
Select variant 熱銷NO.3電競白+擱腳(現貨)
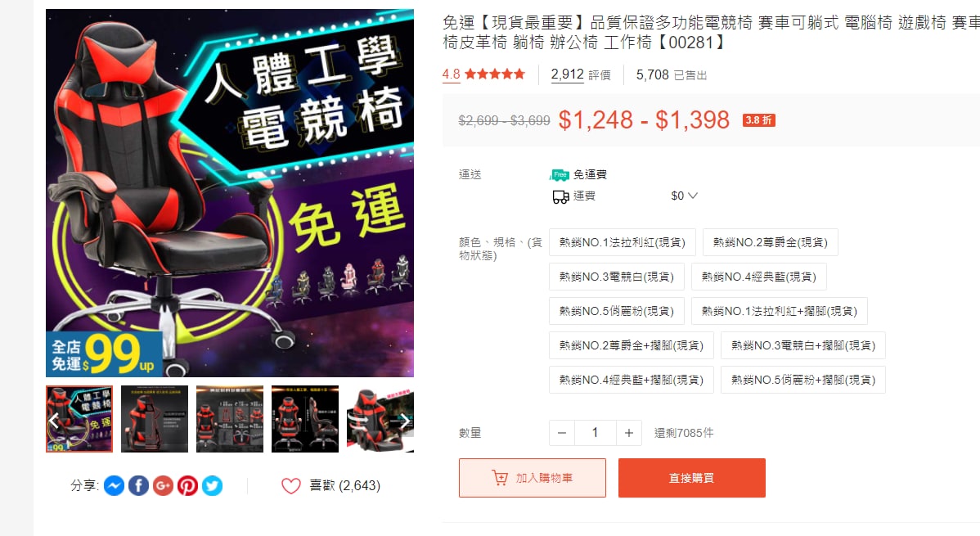coord(803,345)
